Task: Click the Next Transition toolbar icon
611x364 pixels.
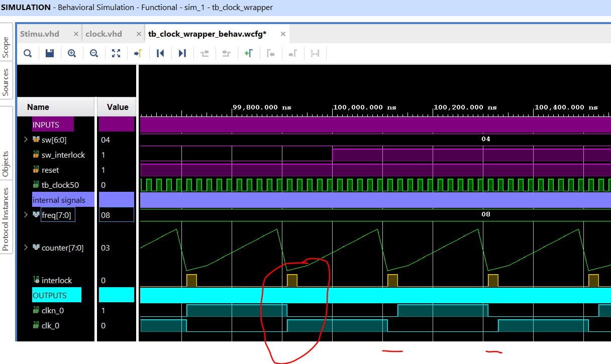Action: 226,53
